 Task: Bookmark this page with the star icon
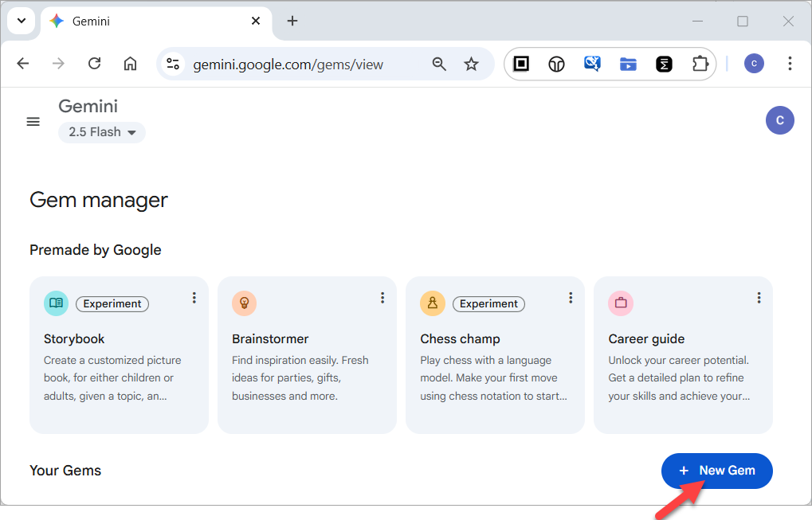[x=471, y=65]
